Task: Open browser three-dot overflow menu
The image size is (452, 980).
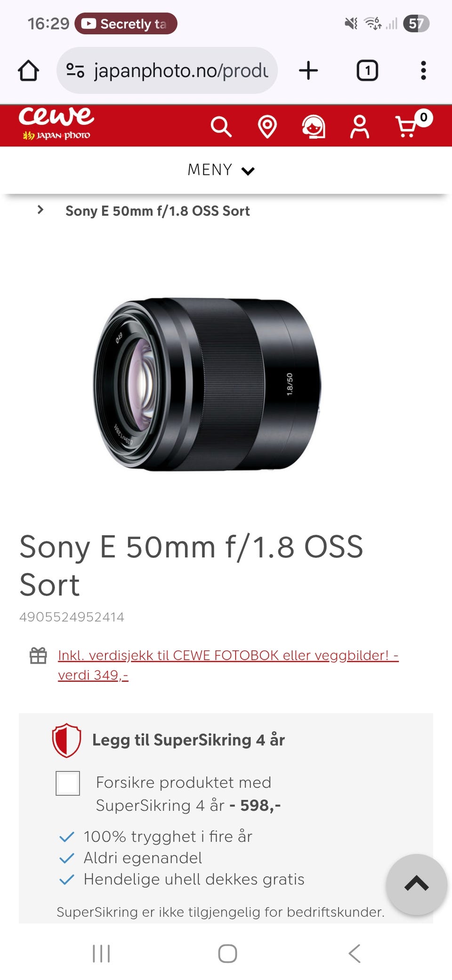Action: point(423,71)
